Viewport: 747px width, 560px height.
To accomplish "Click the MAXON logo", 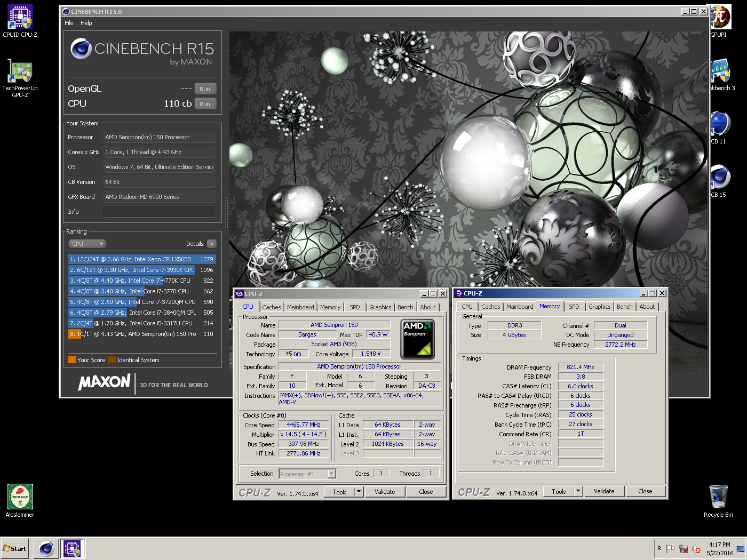I will pos(105,382).
